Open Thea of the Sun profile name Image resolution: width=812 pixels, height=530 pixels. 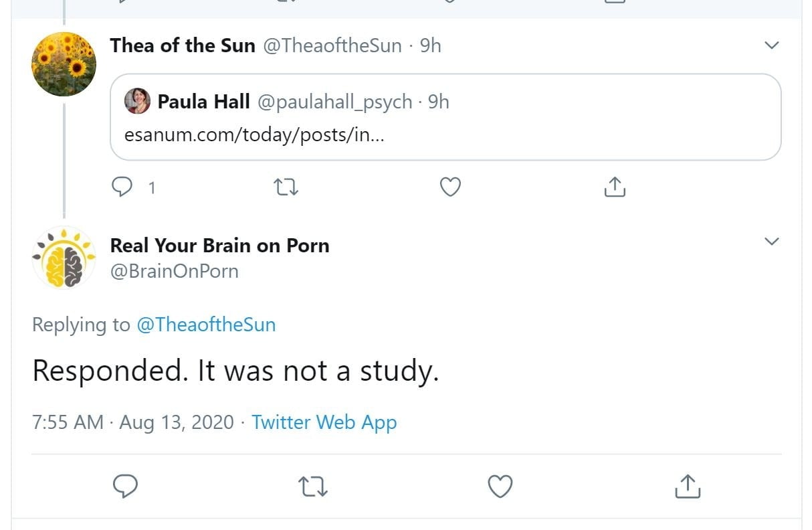pos(183,46)
